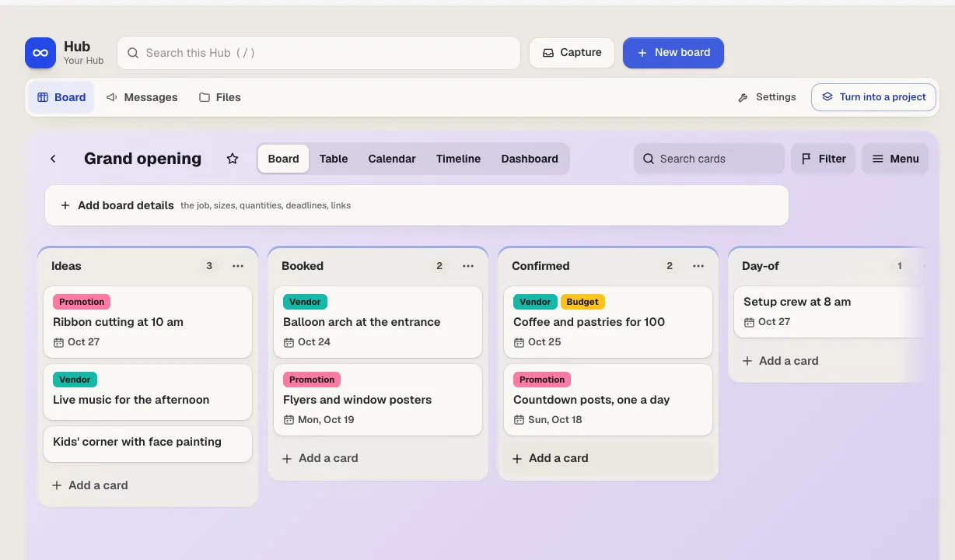Click Vendor tag on Coffee and pastries

535,302
